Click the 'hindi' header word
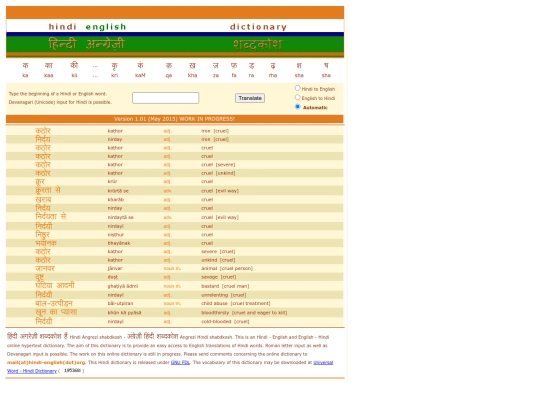The width and height of the screenshot is (540, 405). [x=62, y=27]
